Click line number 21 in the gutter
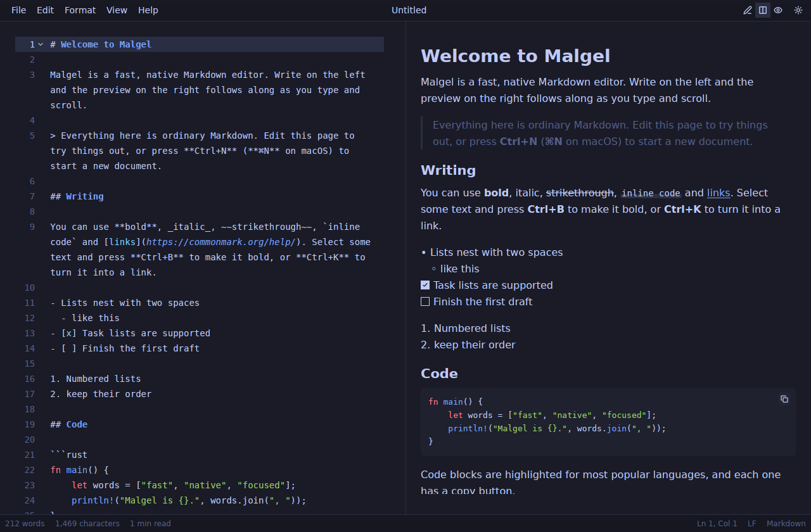 pyautogui.click(x=30, y=455)
